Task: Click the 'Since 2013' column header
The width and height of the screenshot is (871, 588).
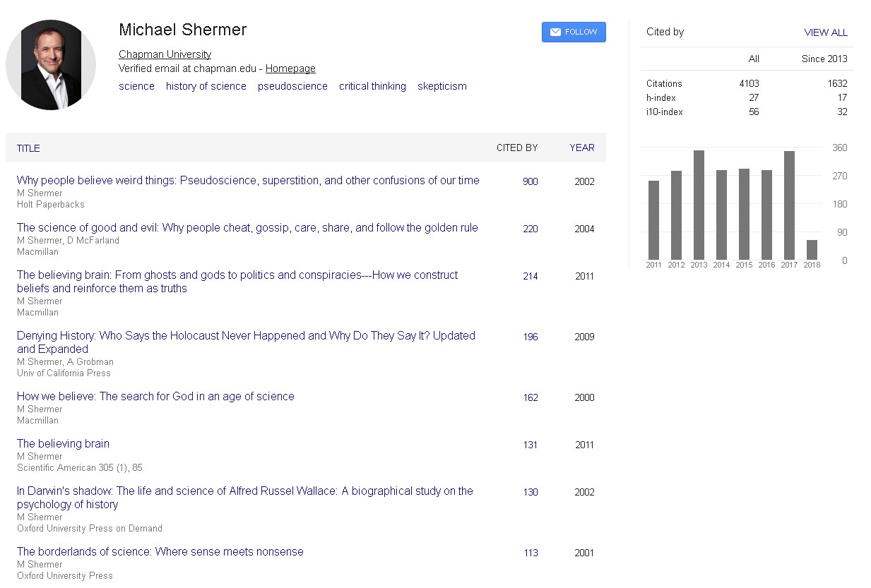Action: (x=824, y=59)
